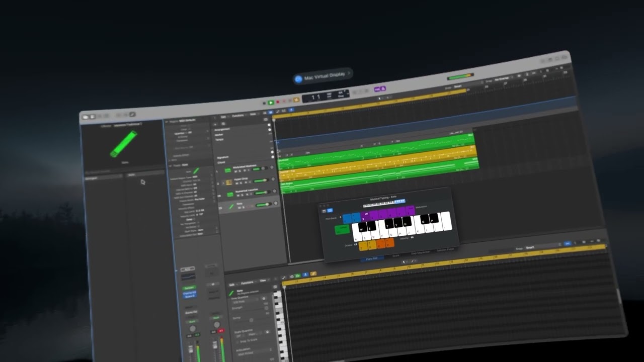Select the blue Musical Typing keyboard icon
Screen dimensions: 644x362
(330, 210)
